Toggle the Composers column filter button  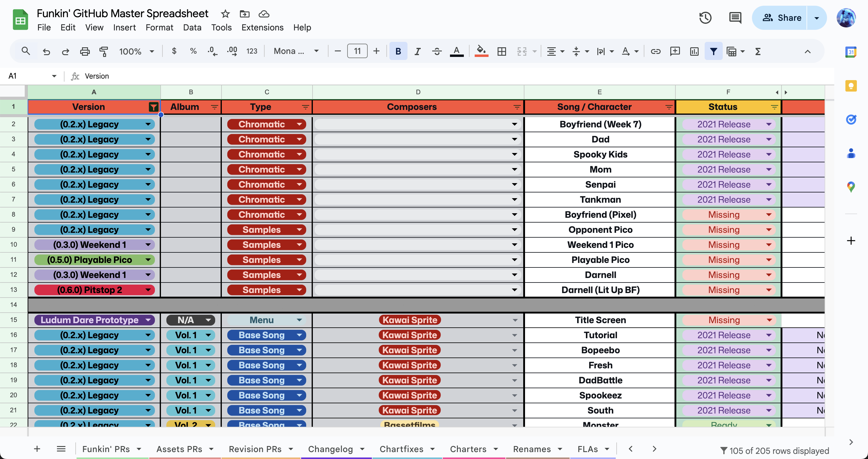[517, 107]
